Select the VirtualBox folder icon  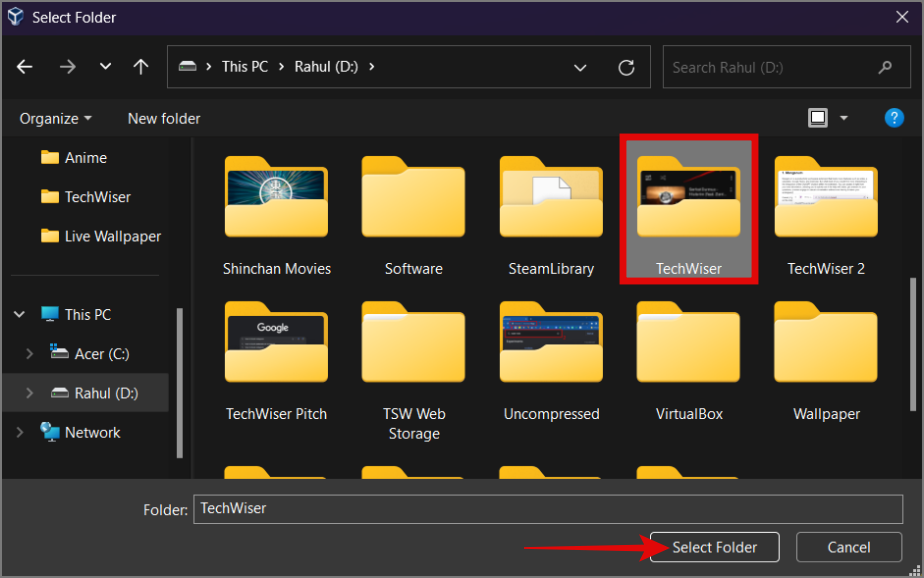coord(688,342)
